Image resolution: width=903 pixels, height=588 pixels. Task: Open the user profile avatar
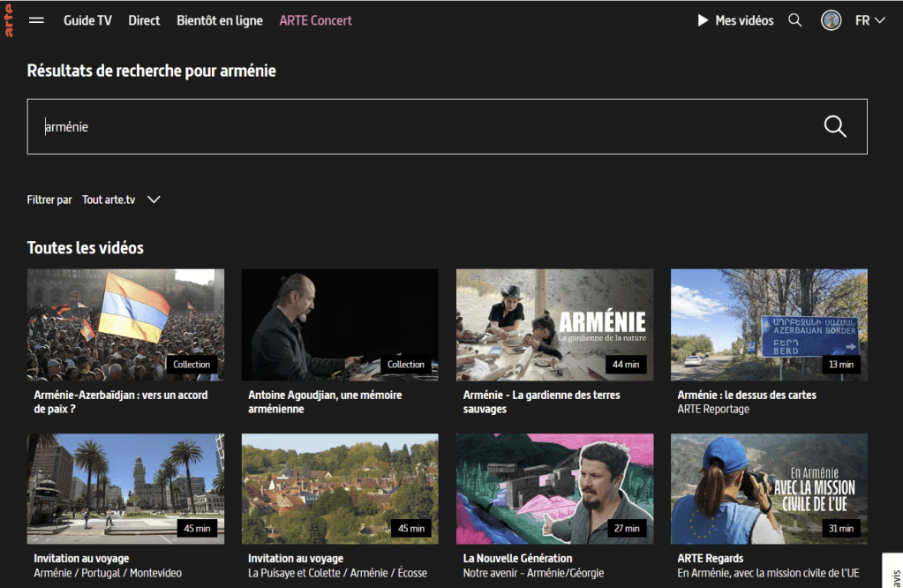click(831, 20)
